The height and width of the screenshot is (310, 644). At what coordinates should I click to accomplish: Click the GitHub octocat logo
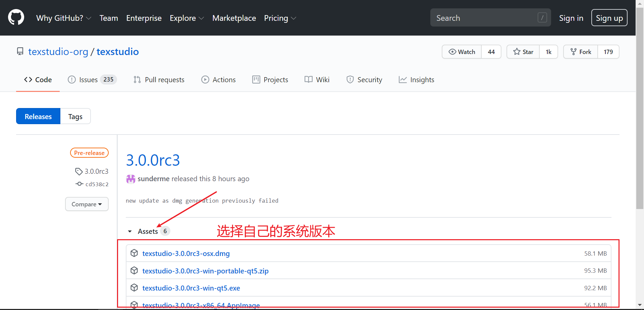click(16, 18)
